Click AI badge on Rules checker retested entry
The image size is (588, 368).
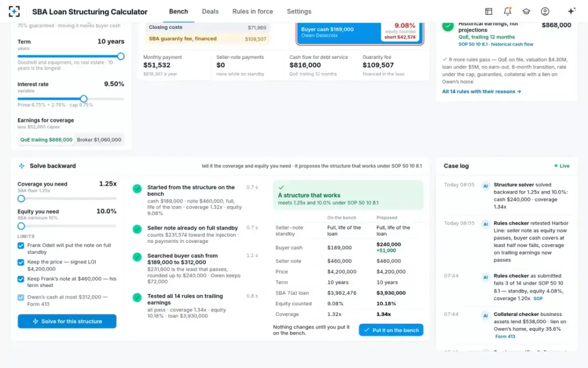coord(486,224)
